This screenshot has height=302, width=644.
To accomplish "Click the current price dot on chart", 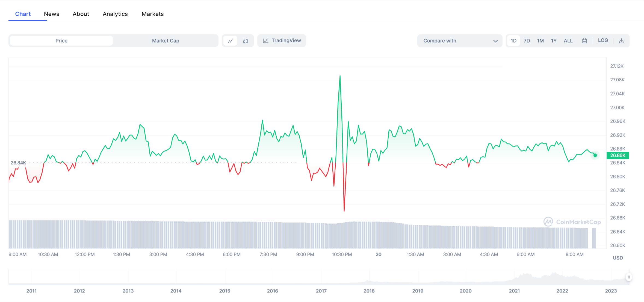I will pyautogui.click(x=595, y=155).
